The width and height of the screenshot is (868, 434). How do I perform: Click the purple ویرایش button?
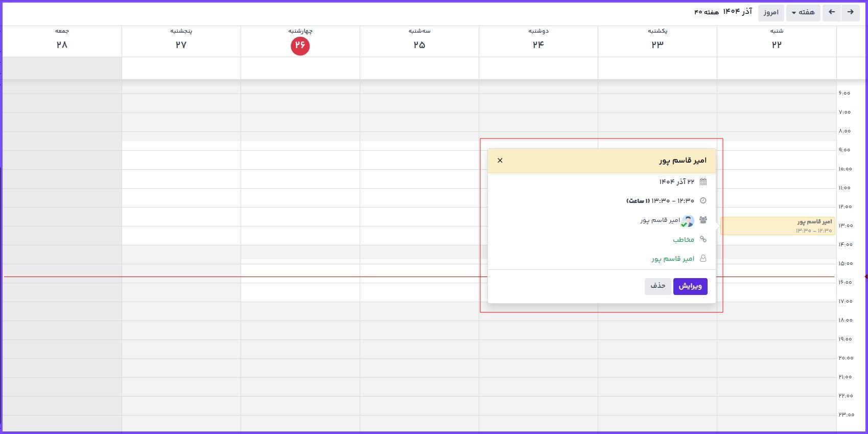point(690,286)
